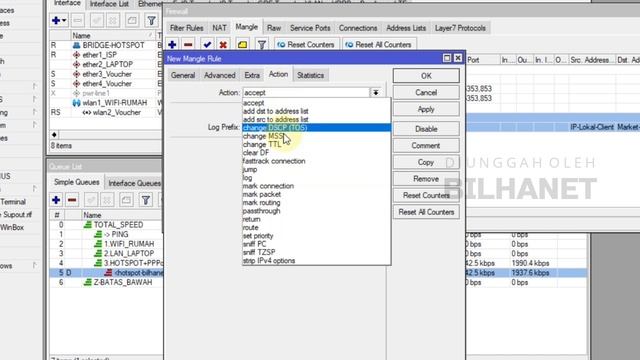This screenshot has width=640, height=360.
Task: Click the disable red X icon in Firewall toolbar
Action: click(x=223, y=44)
